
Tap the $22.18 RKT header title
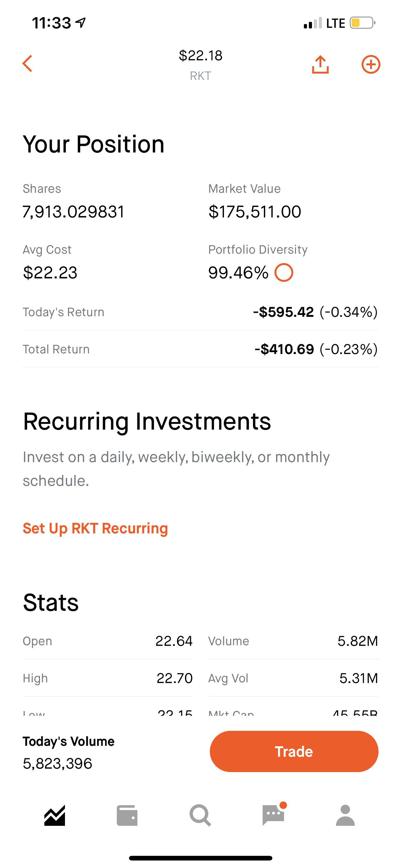(201, 64)
